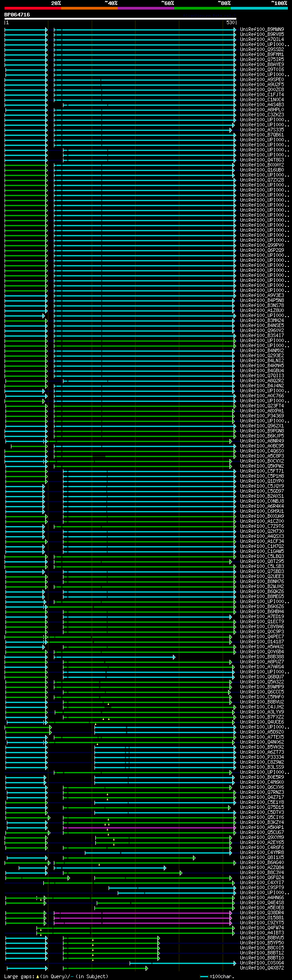The width and height of the screenshot is (292, 980).
Task: Select hit UniRef100_A7S335
Action: pos(262,130)
